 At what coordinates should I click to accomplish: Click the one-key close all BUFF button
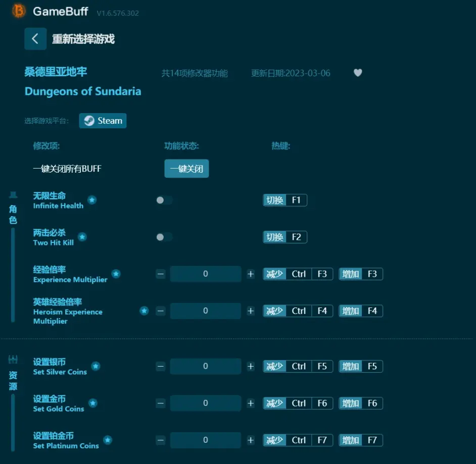pos(186,169)
